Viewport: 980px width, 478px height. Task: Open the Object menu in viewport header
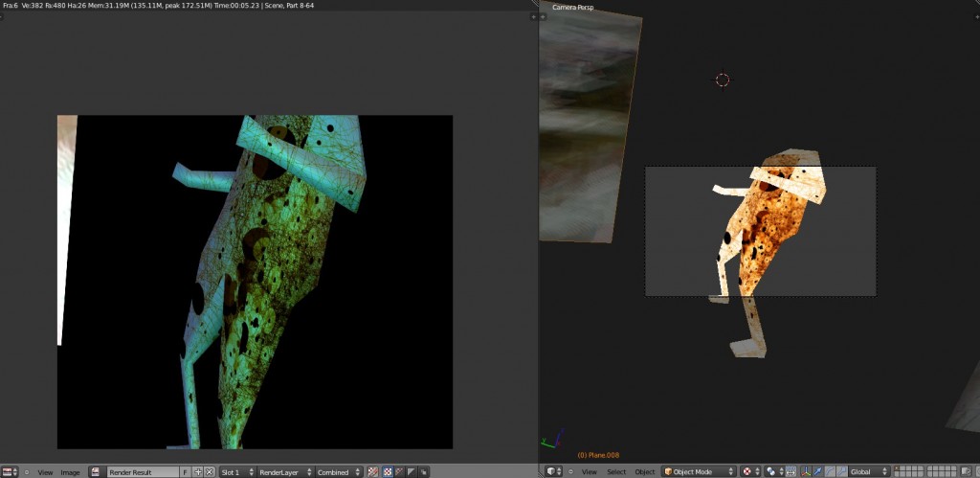tap(645, 472)
